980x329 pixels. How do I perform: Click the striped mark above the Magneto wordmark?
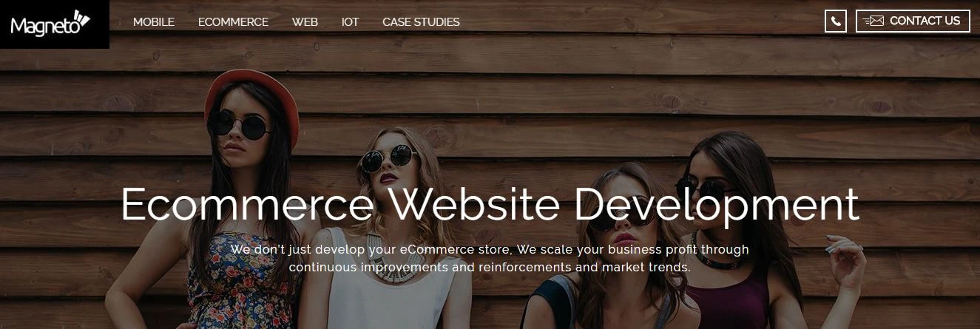pyautogui.click(x=82, y=18)
